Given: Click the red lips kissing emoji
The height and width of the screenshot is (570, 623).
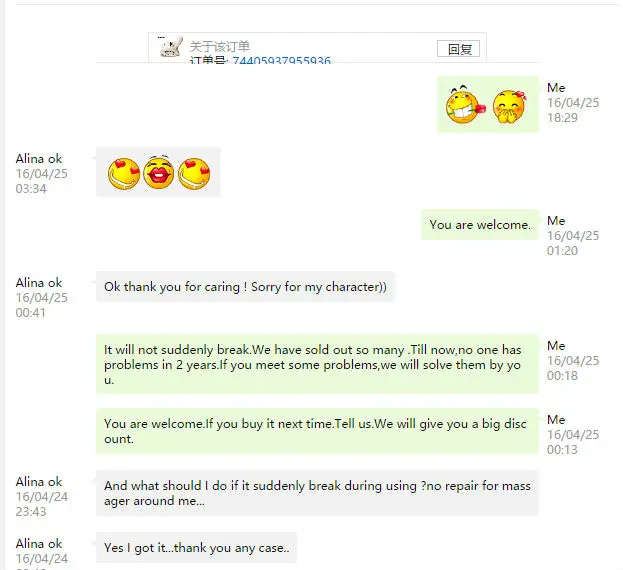Looking at the screenshot, I should 159,172.
